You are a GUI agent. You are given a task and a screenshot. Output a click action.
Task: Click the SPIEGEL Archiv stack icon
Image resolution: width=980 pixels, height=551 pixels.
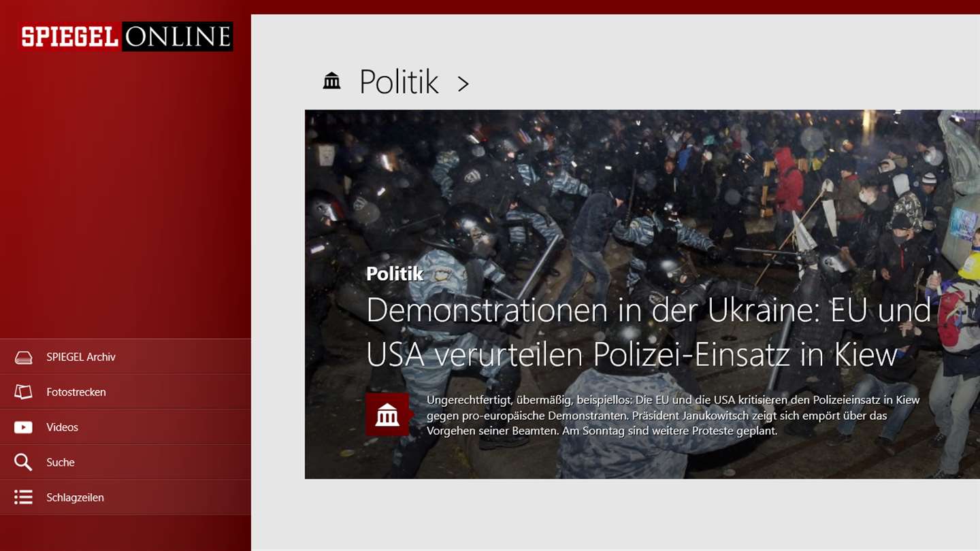(x=23, y=357)
